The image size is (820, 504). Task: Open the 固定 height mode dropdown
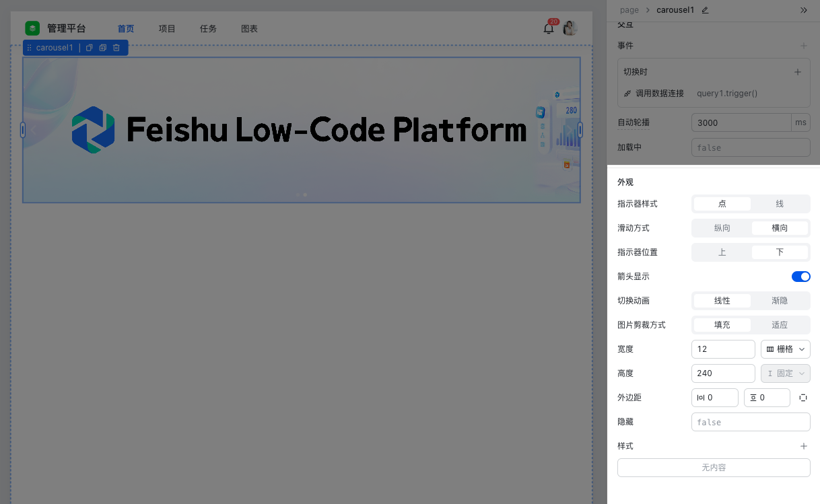click(786, 373)
